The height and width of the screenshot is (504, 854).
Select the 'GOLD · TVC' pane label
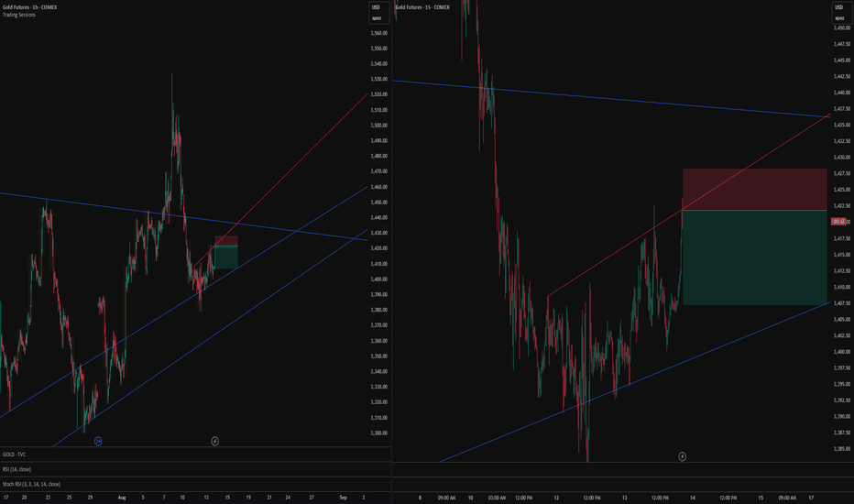click(14, 455)
